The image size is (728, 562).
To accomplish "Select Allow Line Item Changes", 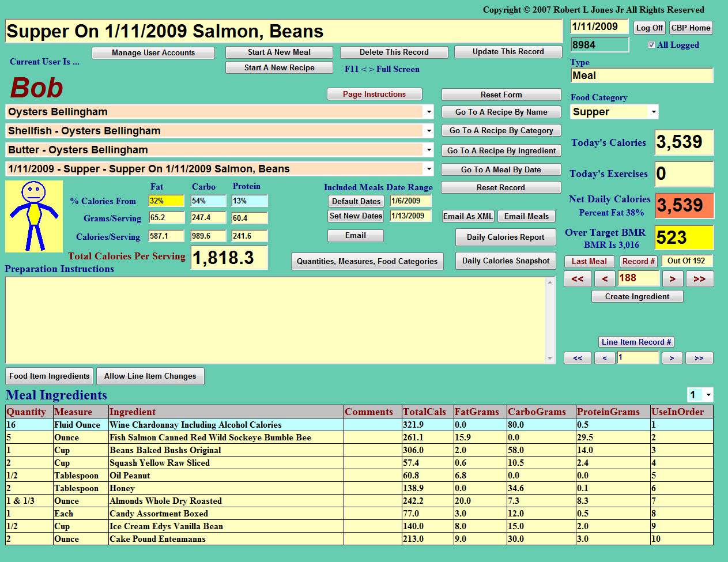I will point(150,376).
